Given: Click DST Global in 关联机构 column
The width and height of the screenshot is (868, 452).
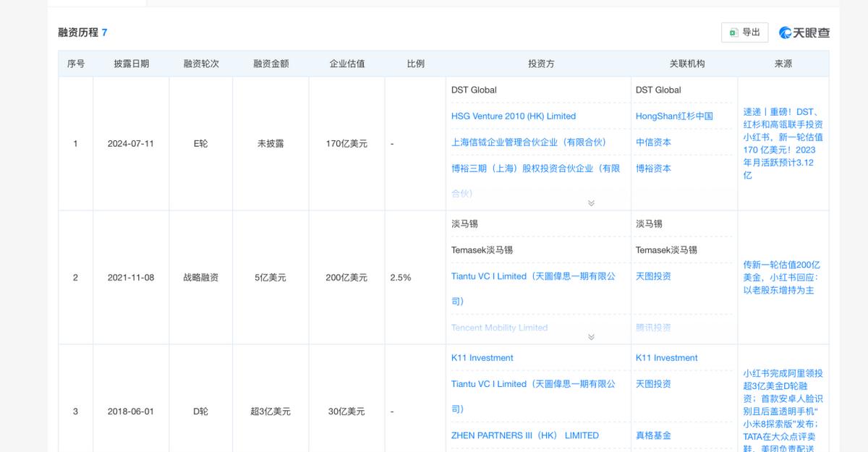Looking at the screenshot, I should 658,90.
